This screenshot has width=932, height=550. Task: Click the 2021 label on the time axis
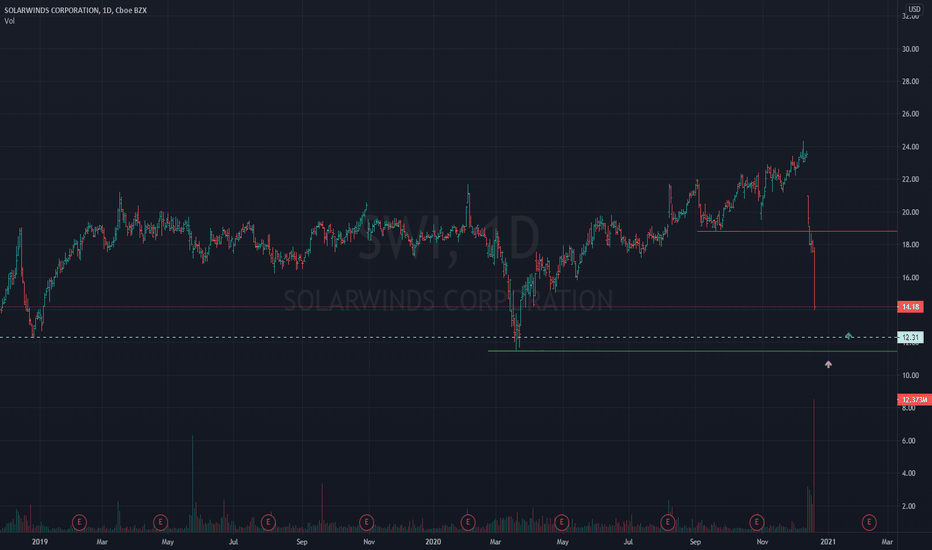828,542
